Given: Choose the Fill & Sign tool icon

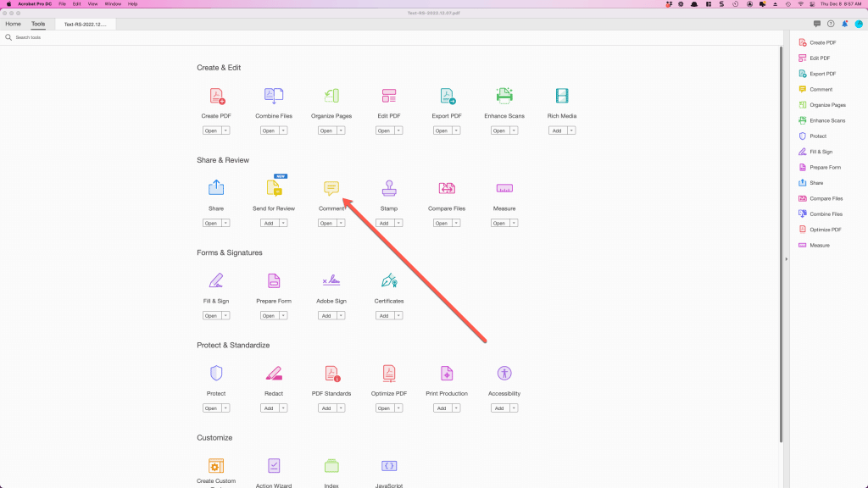Looking at the screenshot, I should pyautogui.click(x=216, y=280).
